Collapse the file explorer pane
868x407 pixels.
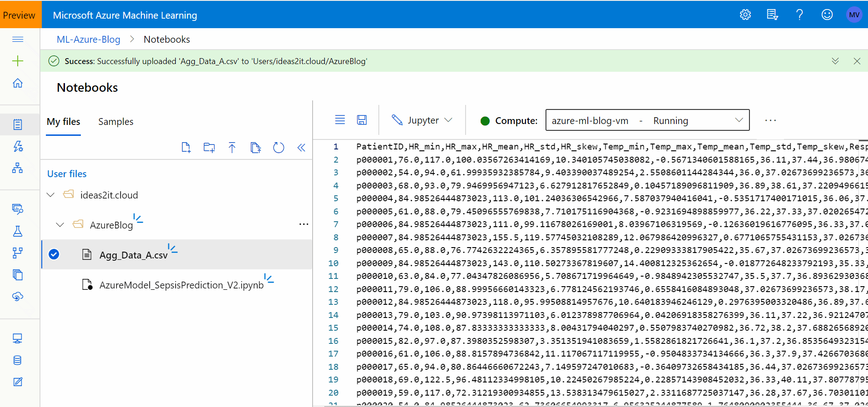coord(301,148)
